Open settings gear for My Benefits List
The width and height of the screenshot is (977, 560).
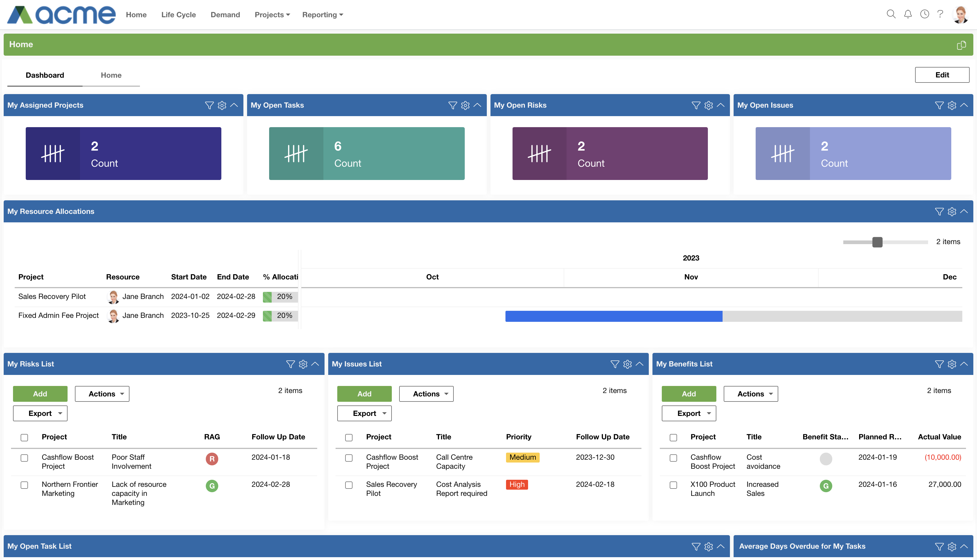pos(952,364)
